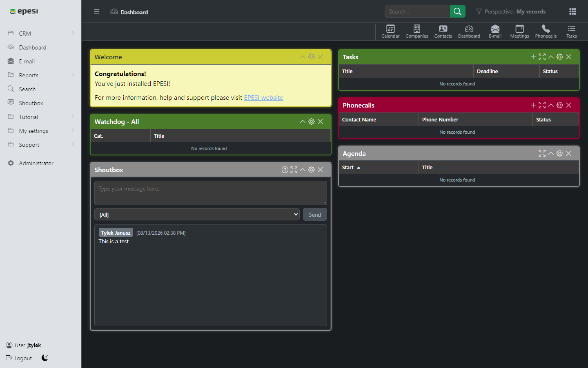
Task: Remove the Agenda applet with X
Action: [x=569, y=153]
